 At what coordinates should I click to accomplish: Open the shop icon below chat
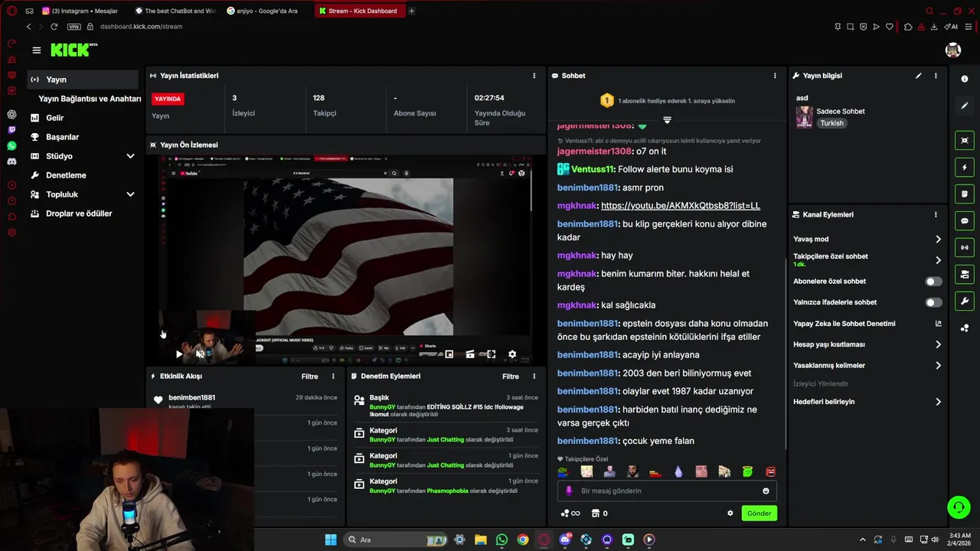(x=595, y=514)
